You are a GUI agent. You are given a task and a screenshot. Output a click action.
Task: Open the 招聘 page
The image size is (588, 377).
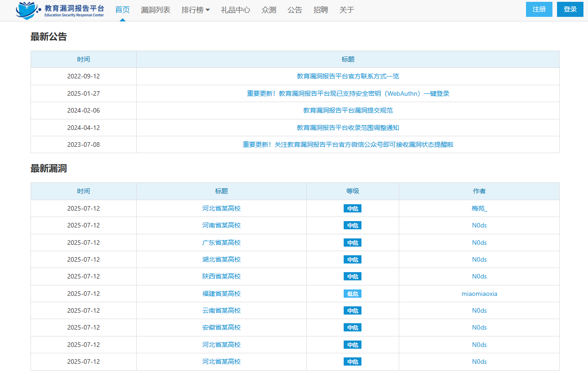click(321, 10)
